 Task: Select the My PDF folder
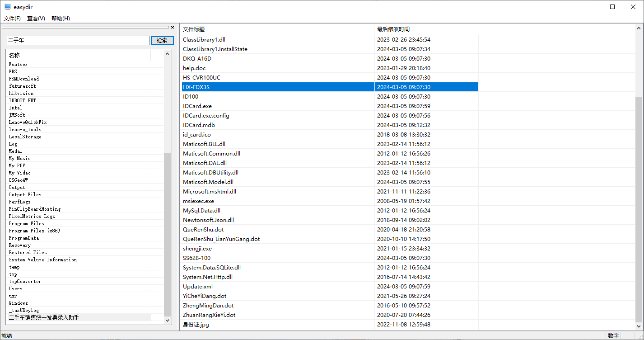coord(17,165)
